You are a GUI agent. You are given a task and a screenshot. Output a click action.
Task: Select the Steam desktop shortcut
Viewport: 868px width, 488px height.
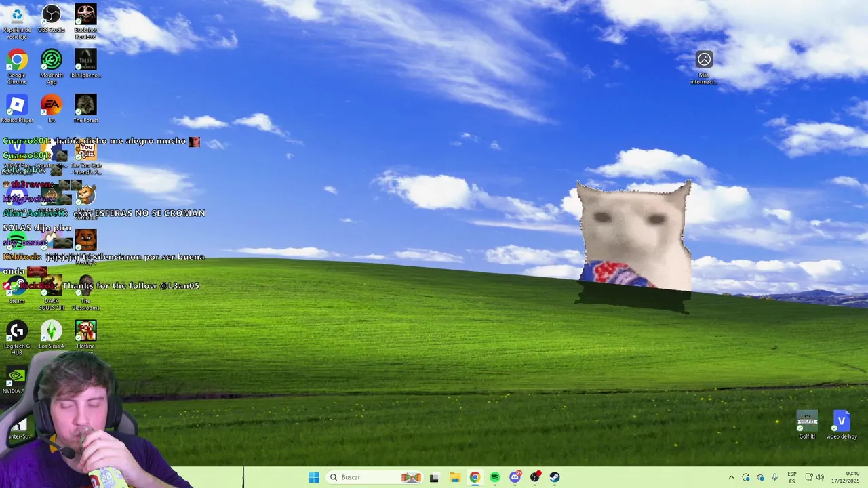17,290
